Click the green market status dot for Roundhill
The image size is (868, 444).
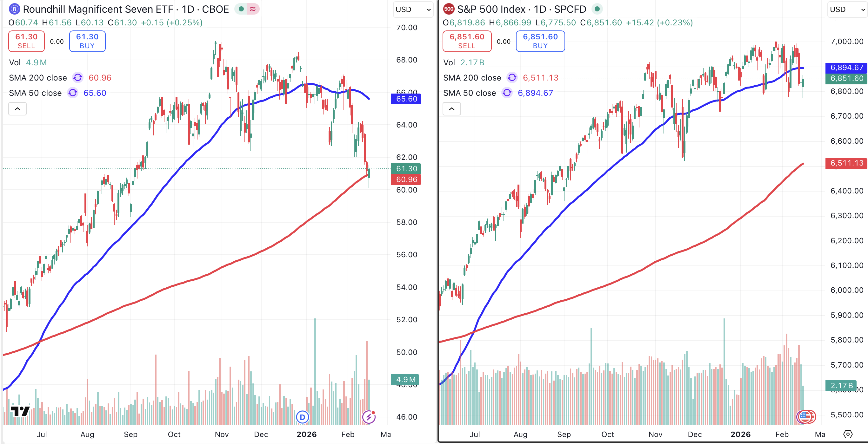(x=241, y=9)
